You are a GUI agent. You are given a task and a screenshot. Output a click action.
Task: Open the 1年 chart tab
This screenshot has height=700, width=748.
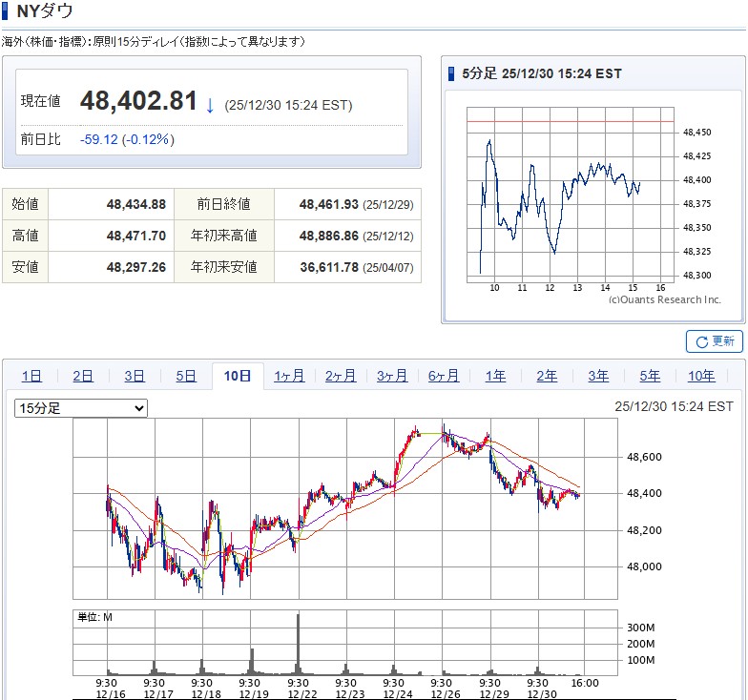(x=495, y=376)
